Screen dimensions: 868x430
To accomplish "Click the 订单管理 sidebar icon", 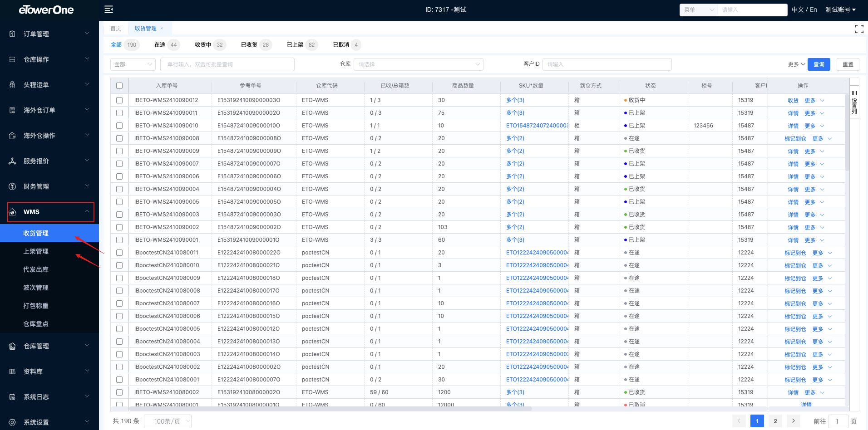I will pyautogui.click(x=13, y=34).
